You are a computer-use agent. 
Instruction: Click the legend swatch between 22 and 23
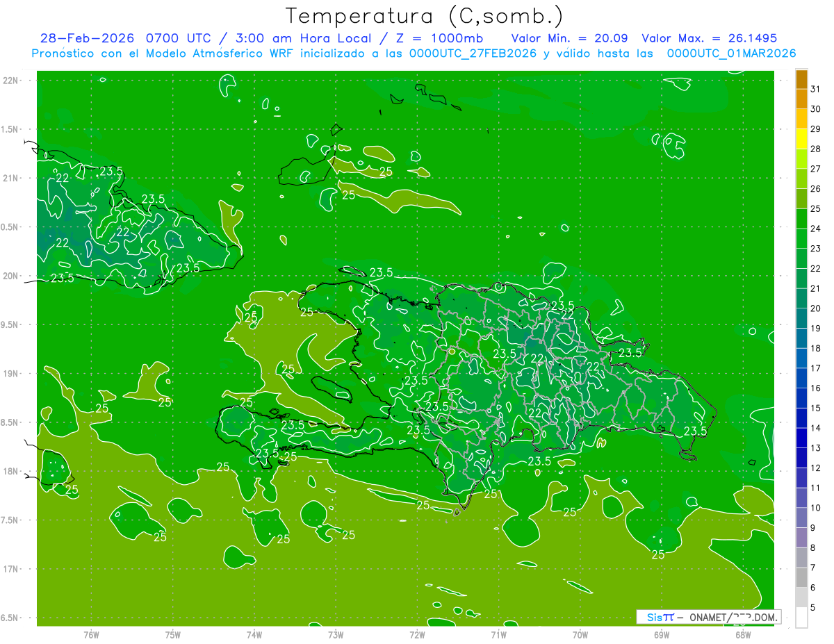pyautogui.click(x=801, y=258)
